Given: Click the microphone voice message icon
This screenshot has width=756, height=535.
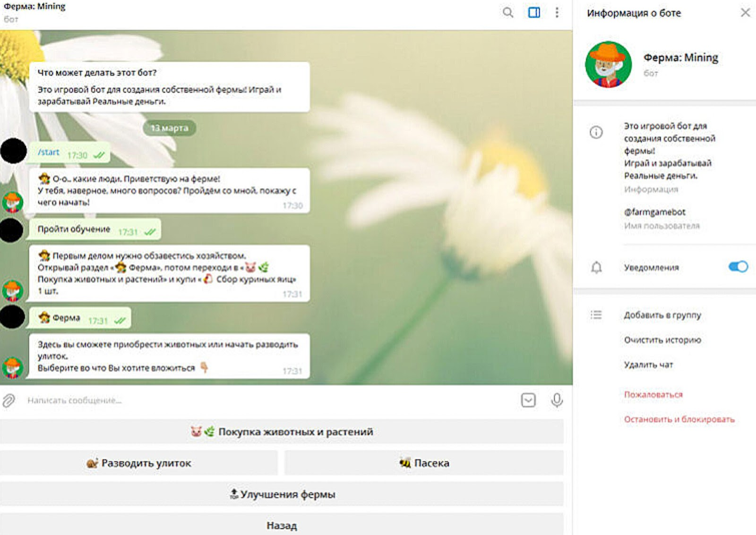Looking at the screenshot, I should (x=557, y=400).
